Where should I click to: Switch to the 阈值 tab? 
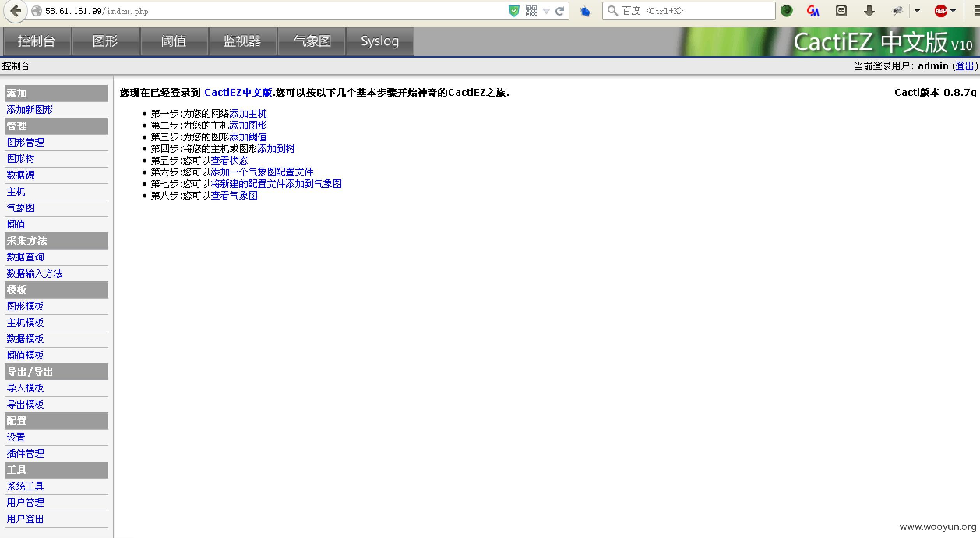pyautogui.click(x=174, y=41)
